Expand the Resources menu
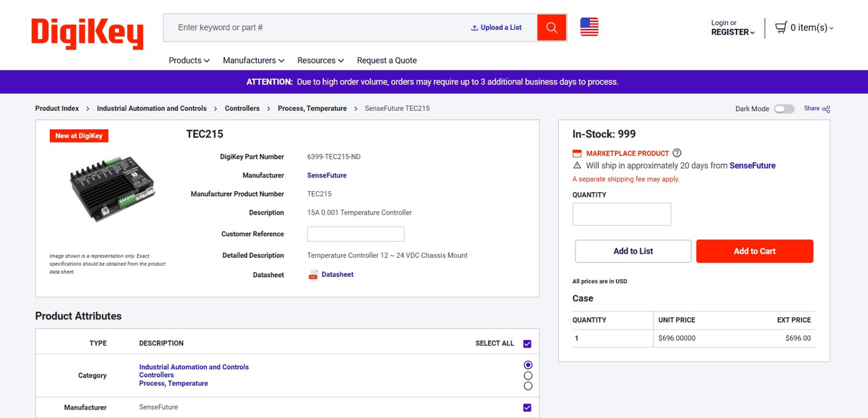Image resolution: width=868 pixels, height=418 pixels. (x=321, y=60)
